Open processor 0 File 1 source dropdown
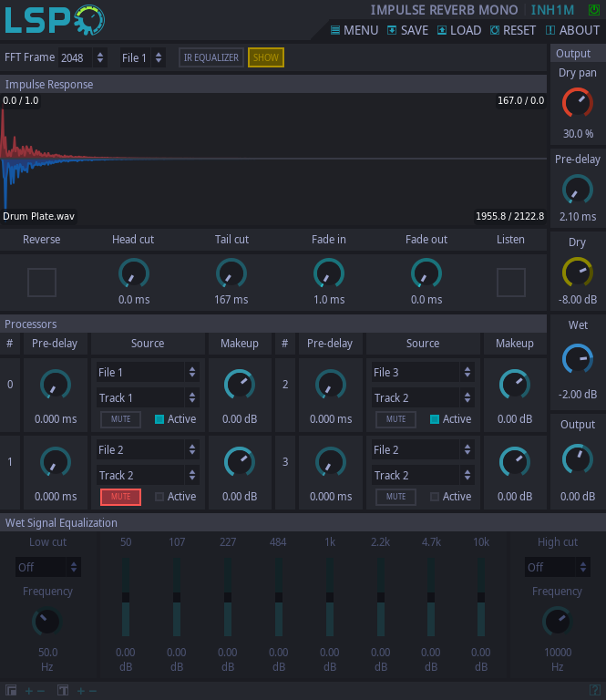Screen dimensions: 606x700 pos(148,372)
